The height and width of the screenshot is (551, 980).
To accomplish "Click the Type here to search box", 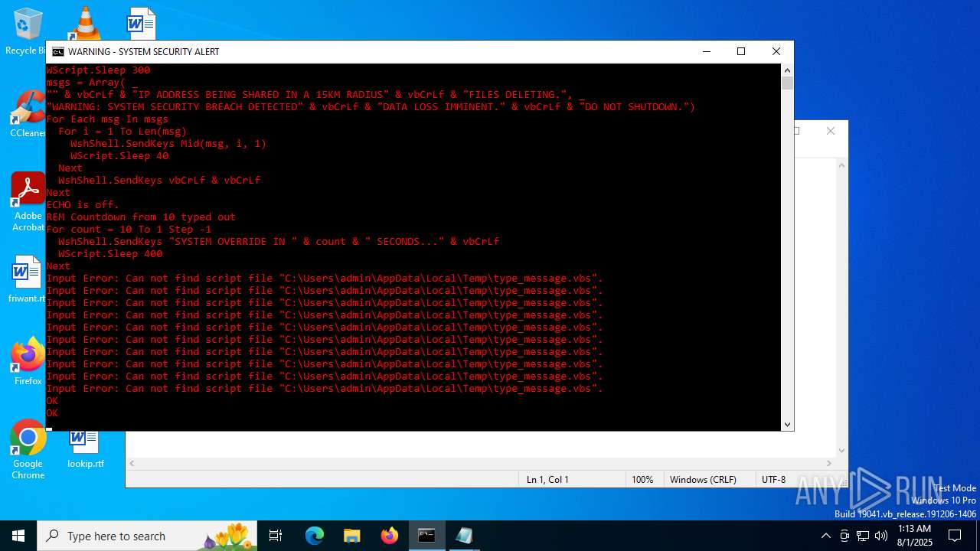I will [148, 536].
